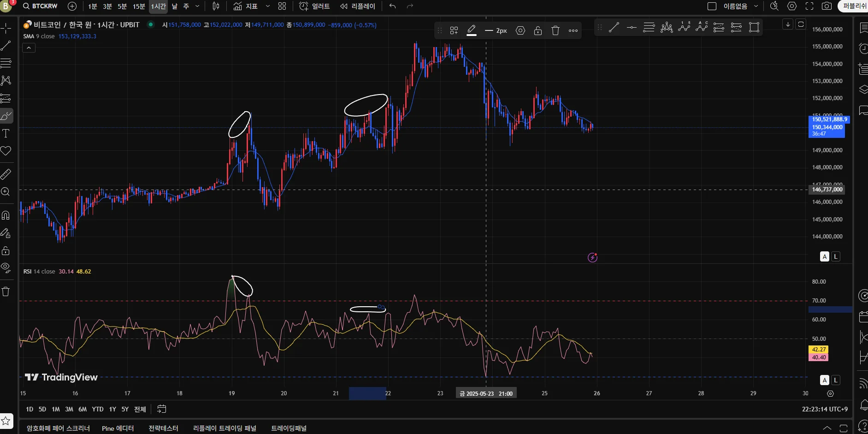The height and width of the screenshot is (434, 868).
Task: Select the magnet mode tool
Action: pos(6,215)
